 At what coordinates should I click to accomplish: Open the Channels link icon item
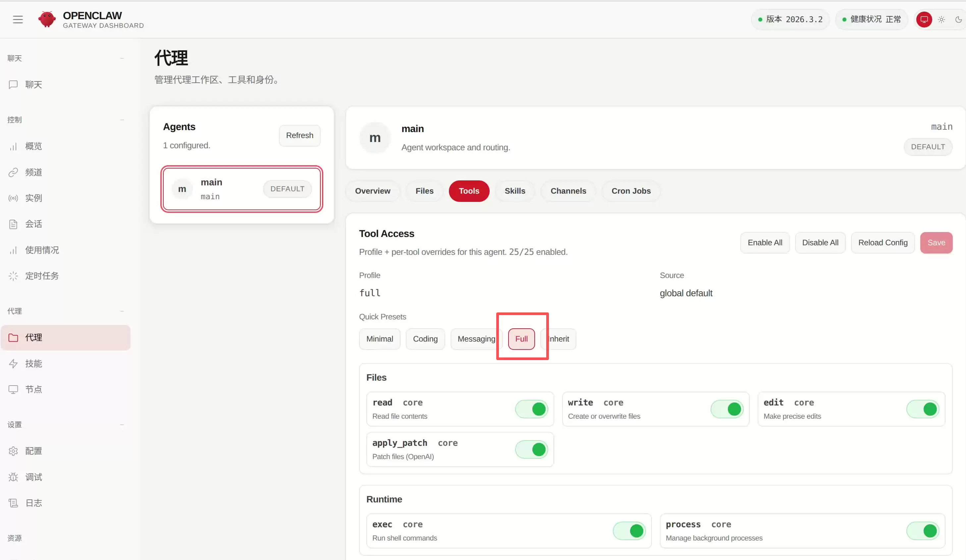click(13, 172)
